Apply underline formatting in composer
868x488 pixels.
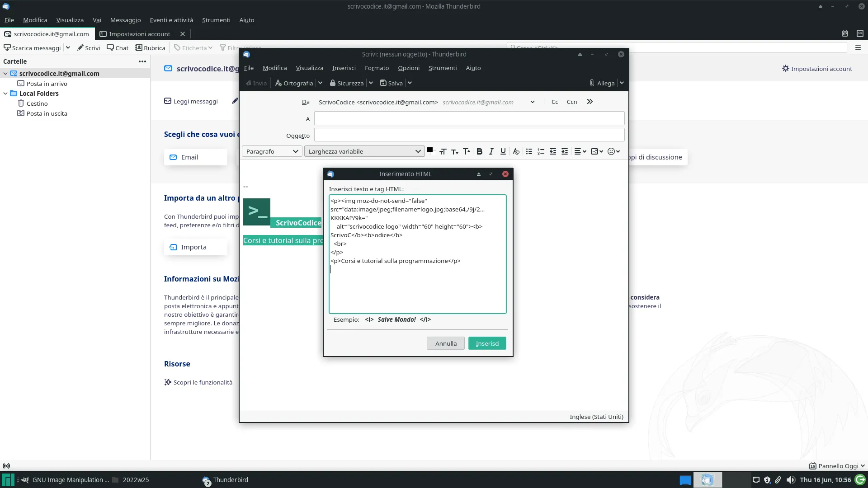click(x=503, y=151)
